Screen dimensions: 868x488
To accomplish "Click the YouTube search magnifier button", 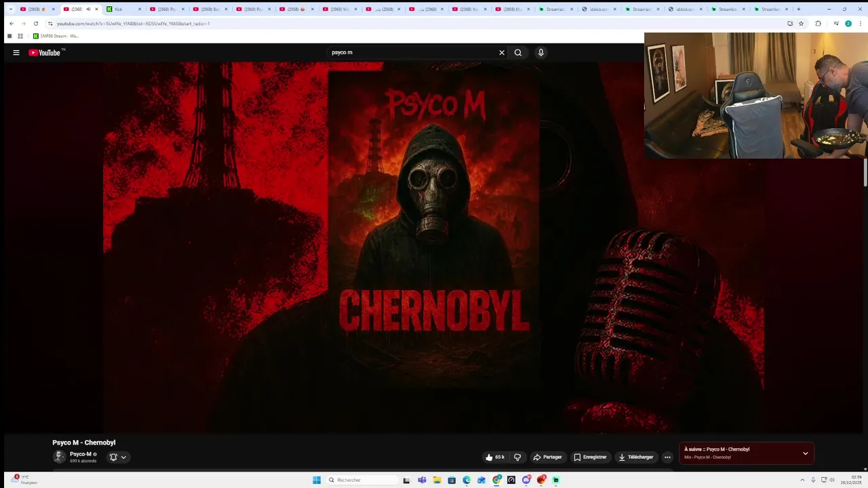I will (x=518, y=52).
